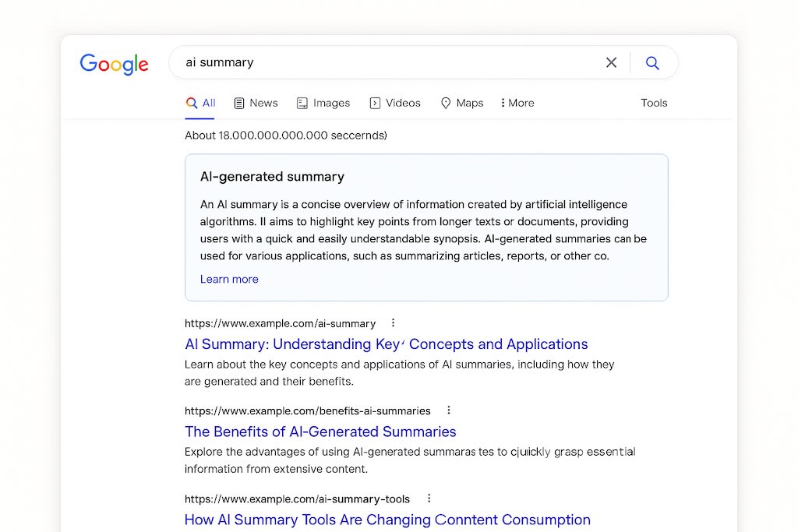
Task: Click the Google logo
Action: [x=114, y=64]
